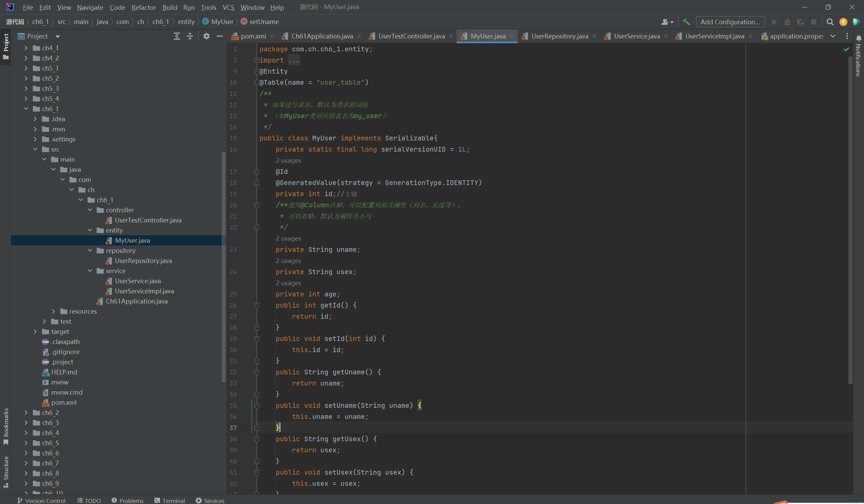Screen dimensions: 864x504
Task: Click the Build Project hammer icon
Action: (686, 22)
